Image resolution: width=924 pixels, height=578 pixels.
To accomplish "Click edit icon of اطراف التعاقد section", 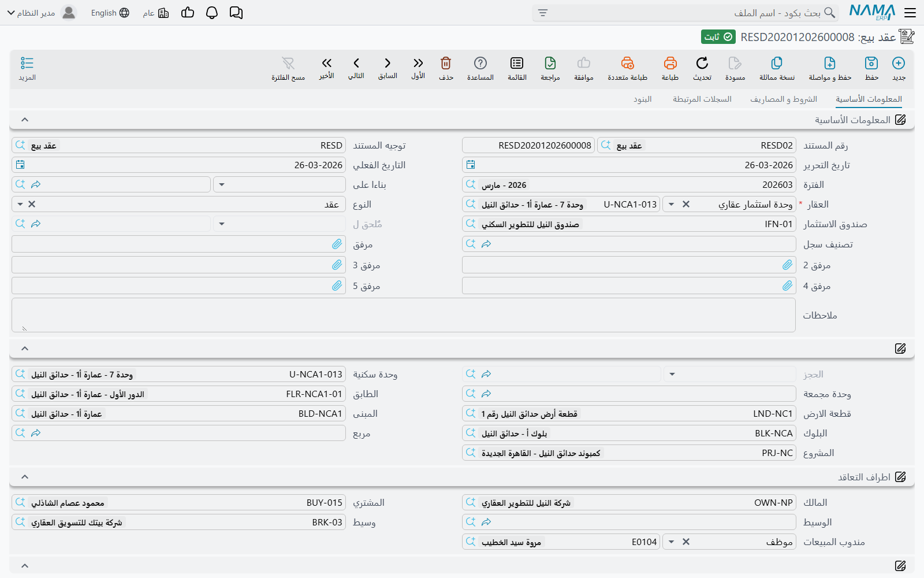I will (x=900, y=477).
